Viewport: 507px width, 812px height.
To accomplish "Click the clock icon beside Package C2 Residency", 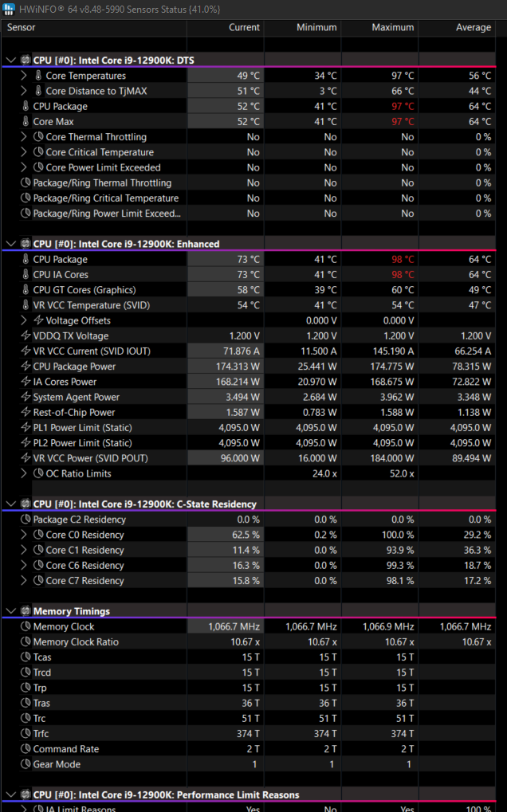I will click(x=26, y=520).
